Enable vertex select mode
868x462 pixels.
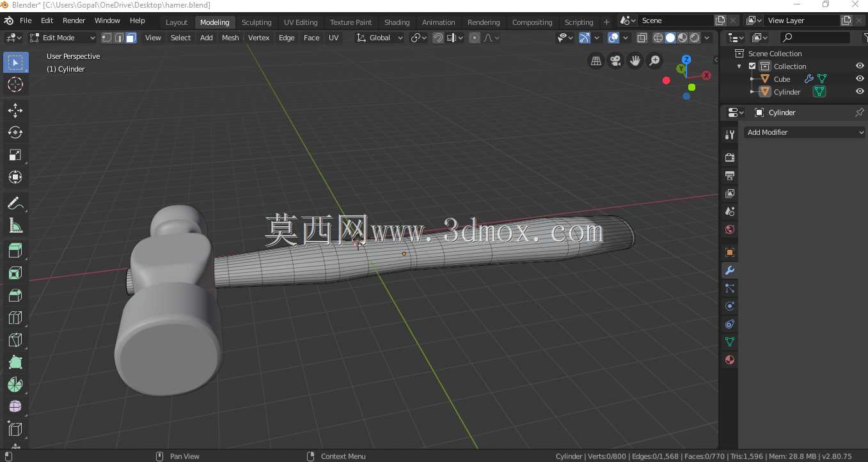tap(107, 38)
